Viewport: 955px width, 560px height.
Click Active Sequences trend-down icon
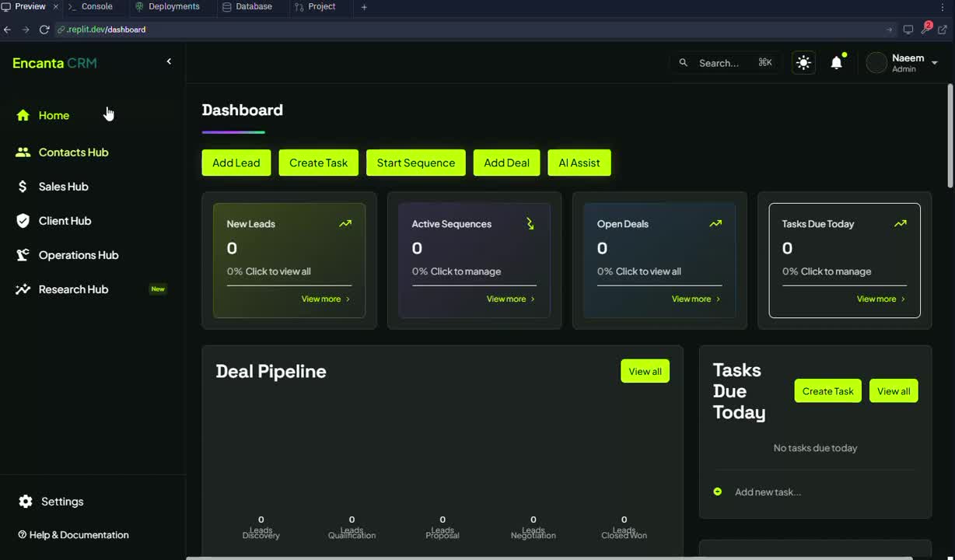click(x=530, y=223)
